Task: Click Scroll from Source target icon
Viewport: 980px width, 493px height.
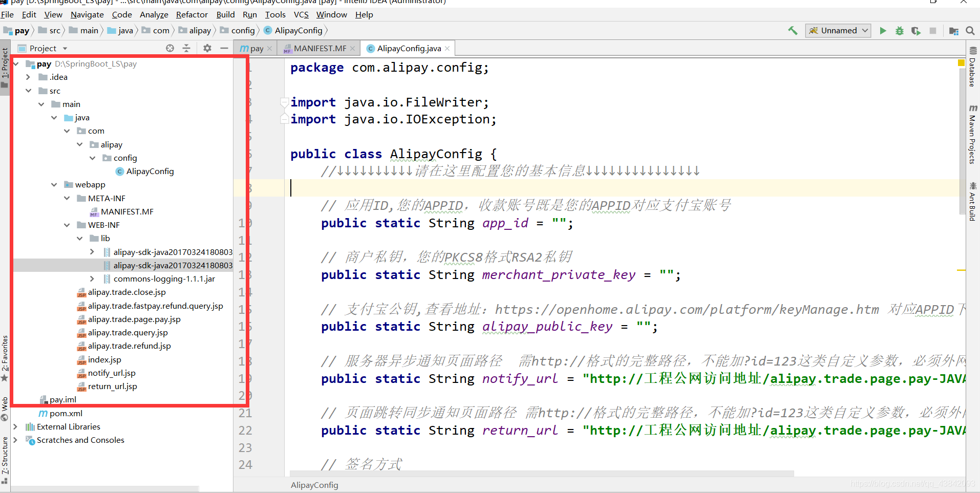Action: (170, 48)
